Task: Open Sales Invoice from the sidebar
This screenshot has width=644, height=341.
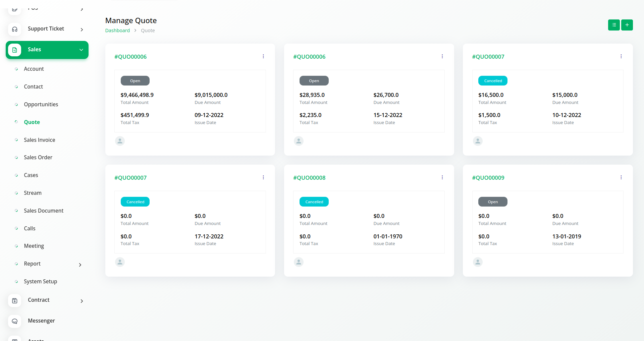Action: coord(39,140)
